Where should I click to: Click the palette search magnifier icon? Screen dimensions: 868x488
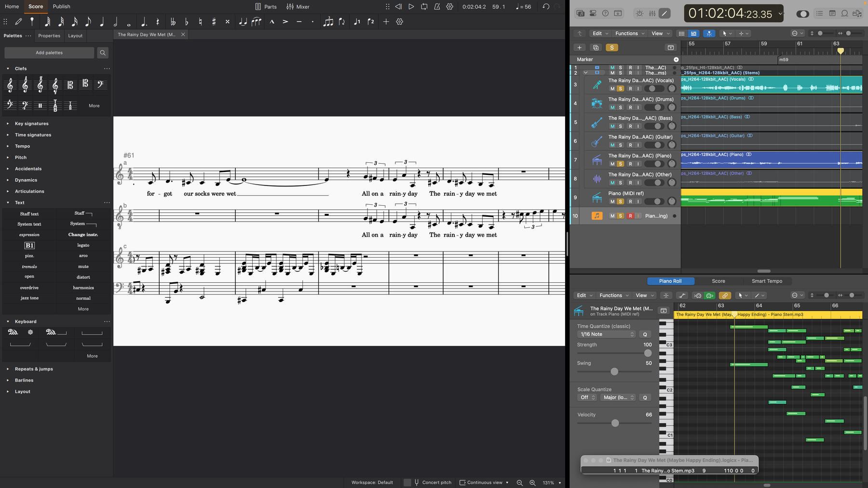(103, 53)
